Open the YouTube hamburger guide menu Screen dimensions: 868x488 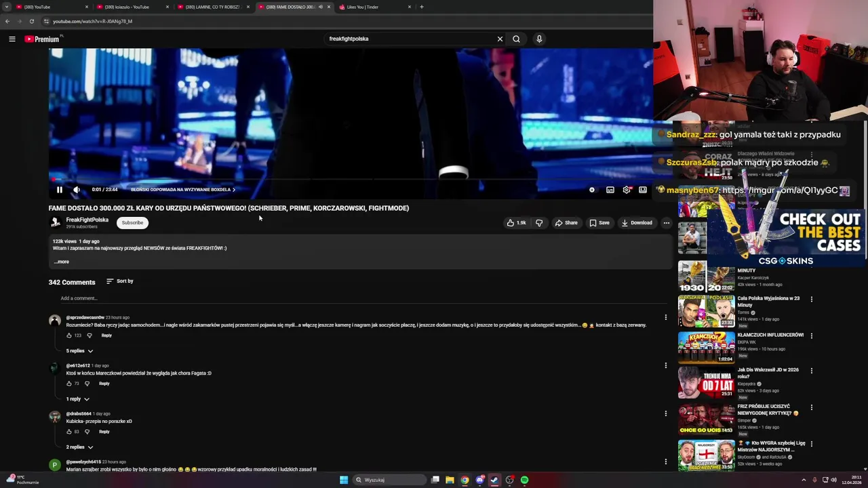[x=12, y=39]
